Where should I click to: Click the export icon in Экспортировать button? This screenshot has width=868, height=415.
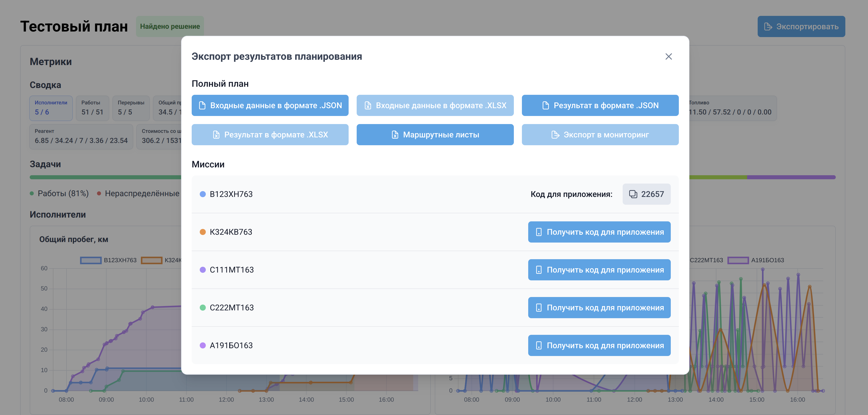coord(768,26)
